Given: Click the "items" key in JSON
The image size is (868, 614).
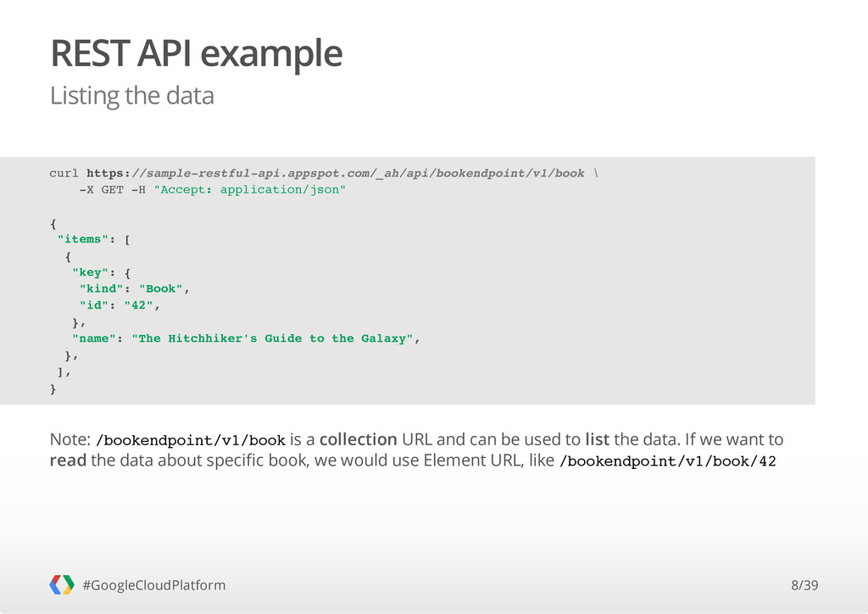Looking at the screenshot, I should click(83, 239).
